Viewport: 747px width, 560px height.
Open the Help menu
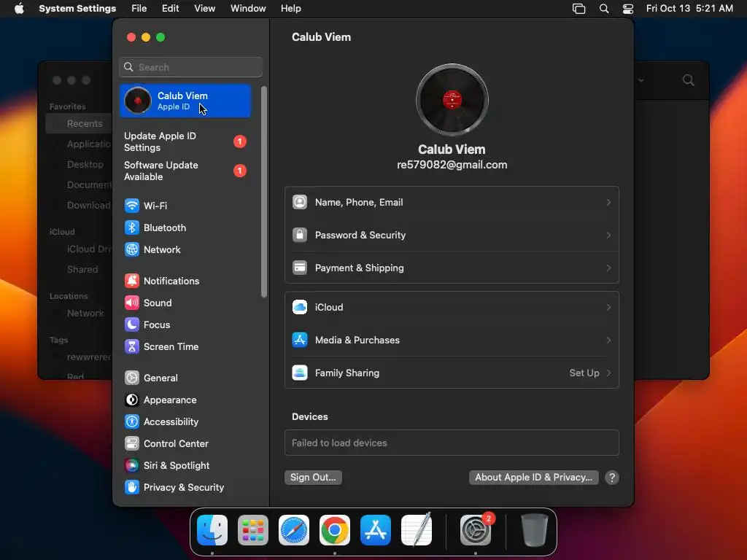[290, 9]
